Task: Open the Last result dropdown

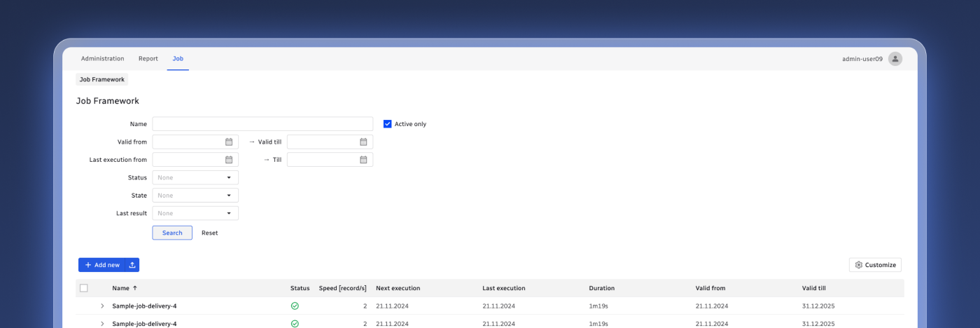Action: [195, 213]
